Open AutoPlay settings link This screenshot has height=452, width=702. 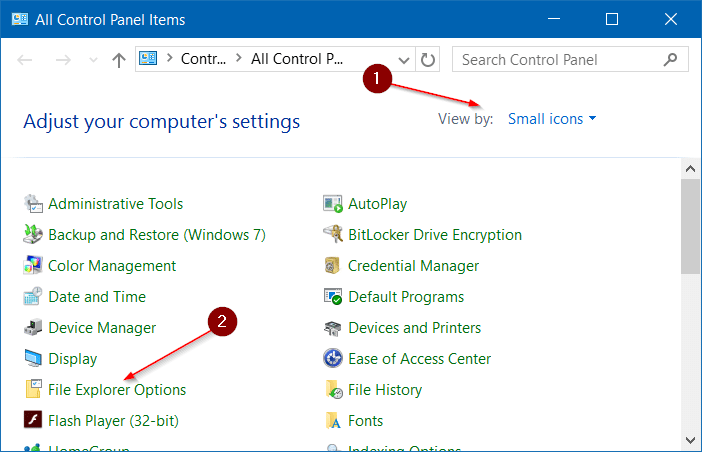pos(377,204)
